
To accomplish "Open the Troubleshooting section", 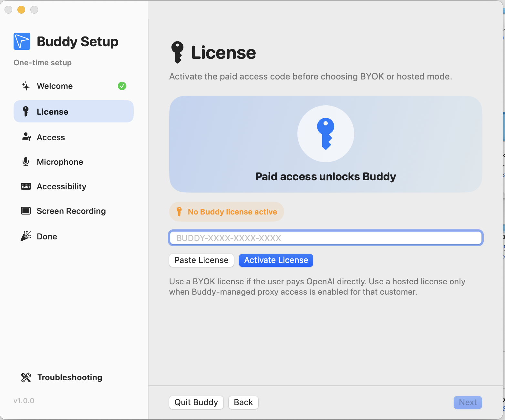I will (62, 377).
